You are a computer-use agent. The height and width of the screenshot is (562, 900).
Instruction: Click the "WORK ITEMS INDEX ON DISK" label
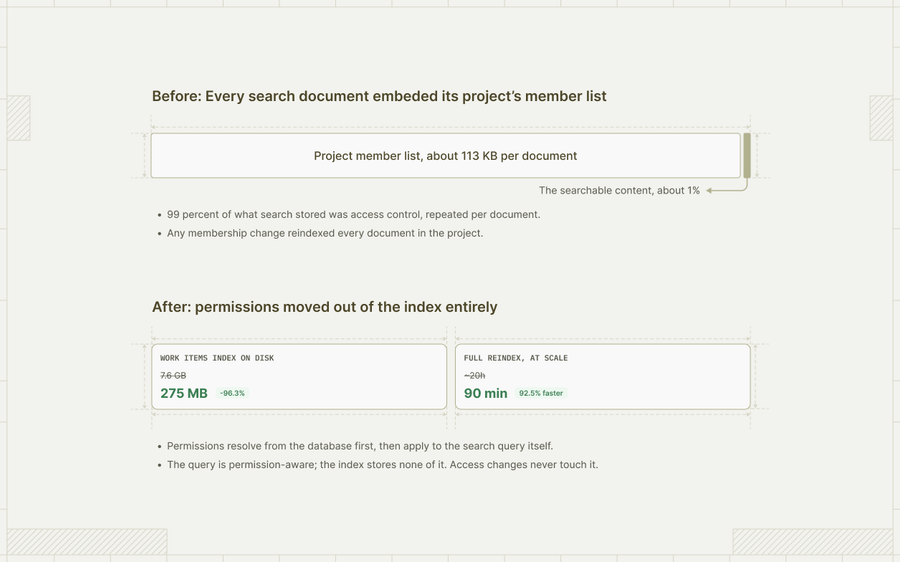click(x=217, y=358)
